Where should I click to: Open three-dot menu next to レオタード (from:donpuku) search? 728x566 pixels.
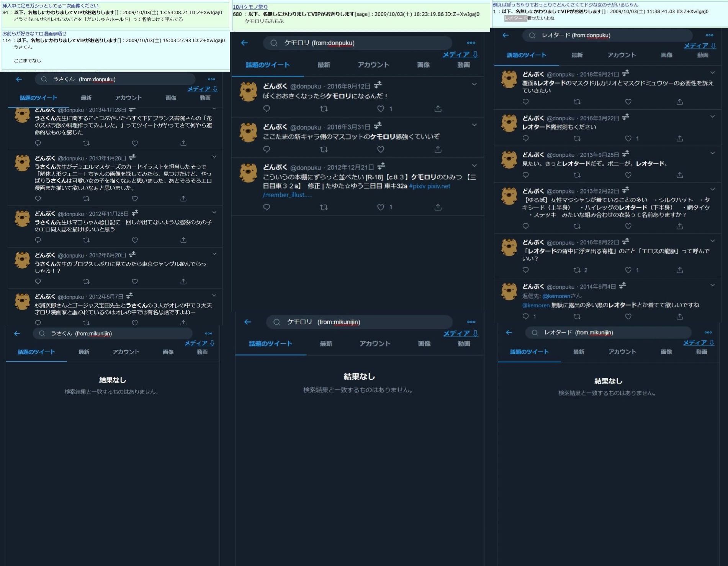pyautogui.click(x=709, y=35)
